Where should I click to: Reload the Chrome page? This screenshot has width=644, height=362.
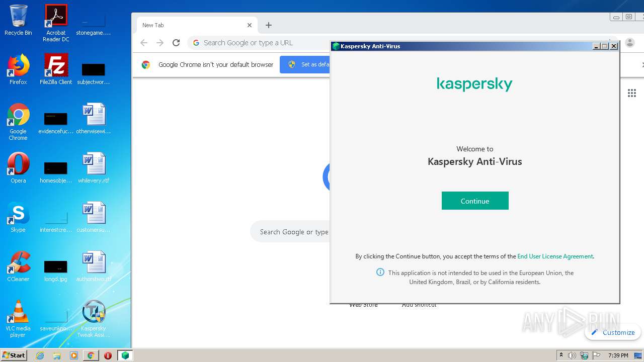pos(176,43)
